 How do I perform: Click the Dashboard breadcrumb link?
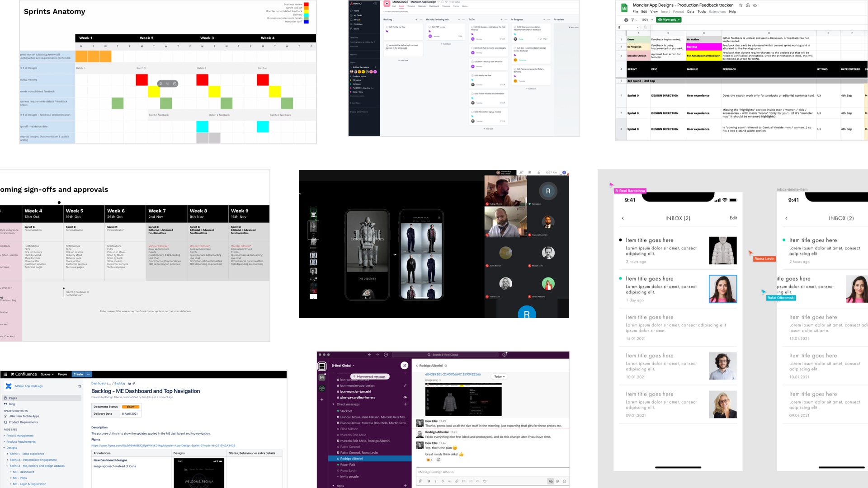(98, 383)
